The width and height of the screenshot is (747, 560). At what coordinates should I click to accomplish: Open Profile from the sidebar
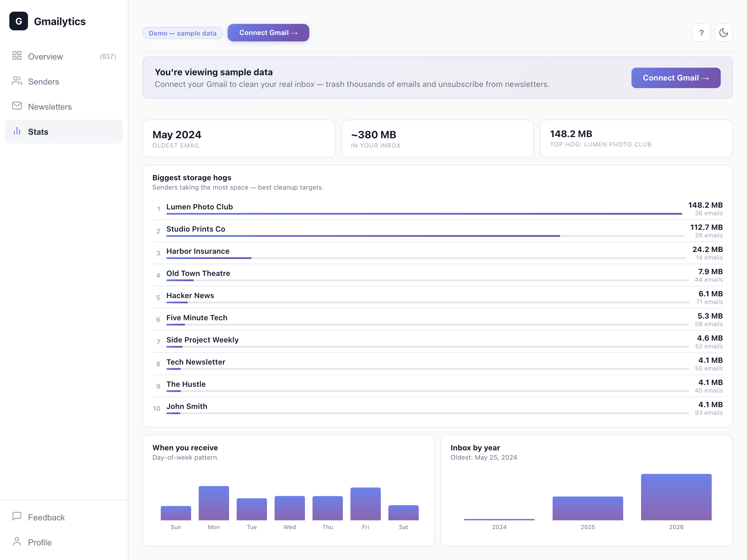(x=64, y=542)
